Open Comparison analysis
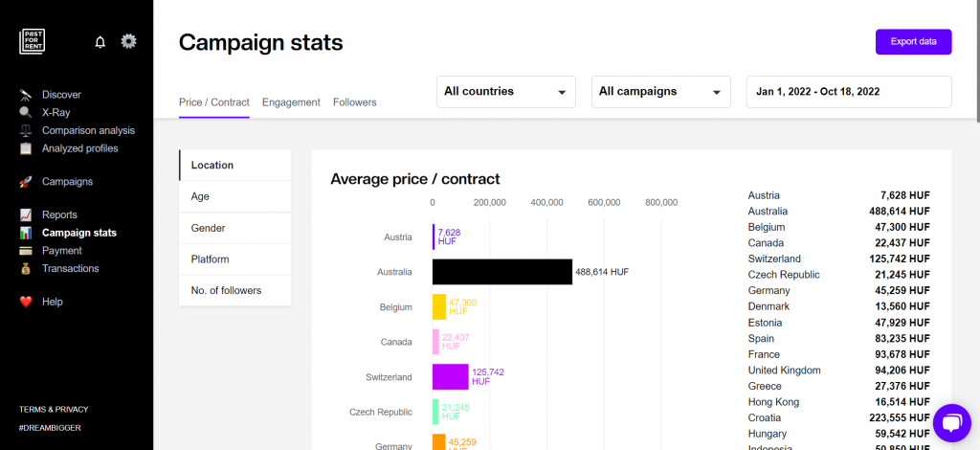Screen dimensions: 980x450 (88, 130)
